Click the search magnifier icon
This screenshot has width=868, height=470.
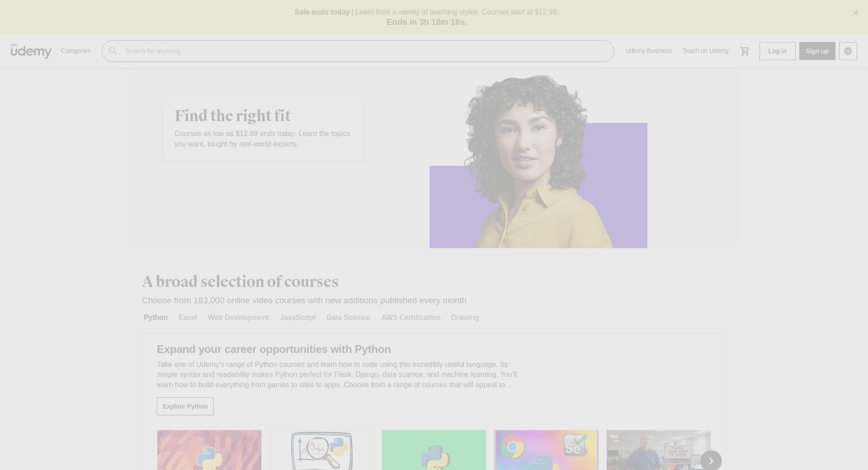pos(113,51)
